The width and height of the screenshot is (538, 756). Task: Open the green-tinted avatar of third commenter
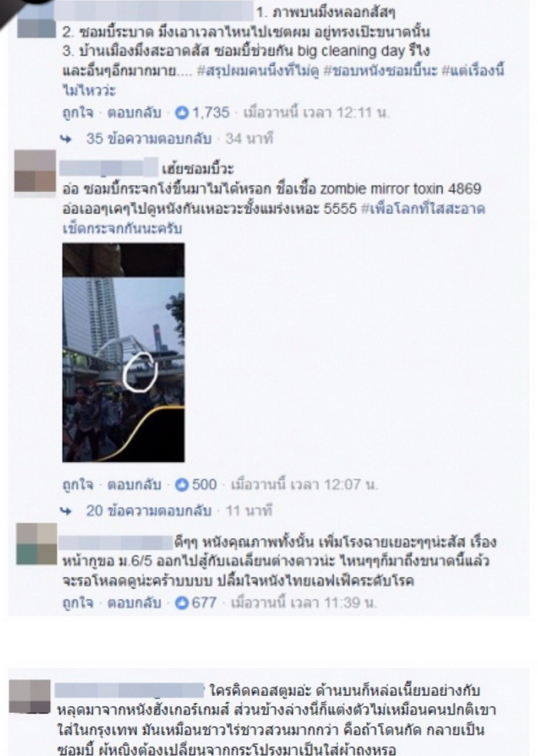tap(37, 544)
